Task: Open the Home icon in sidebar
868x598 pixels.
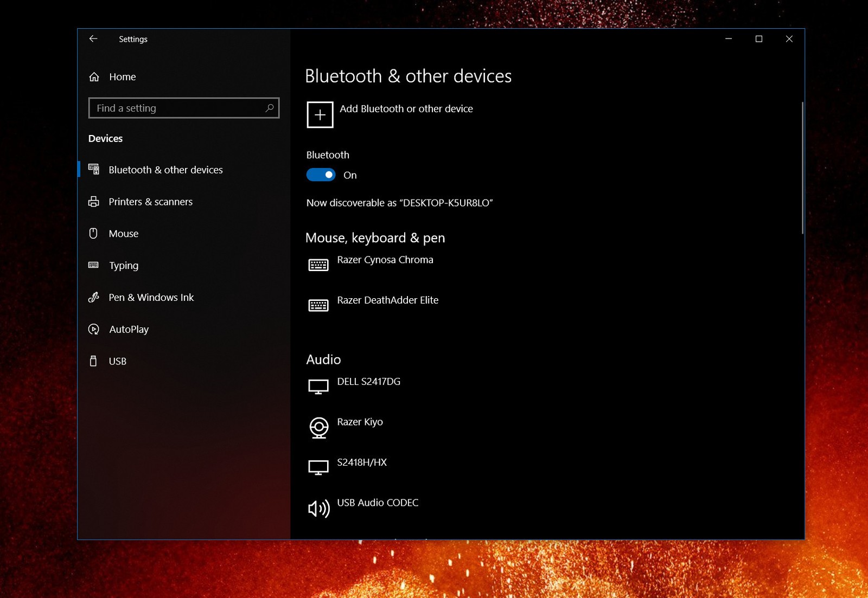Action: (x=94, y=77)
